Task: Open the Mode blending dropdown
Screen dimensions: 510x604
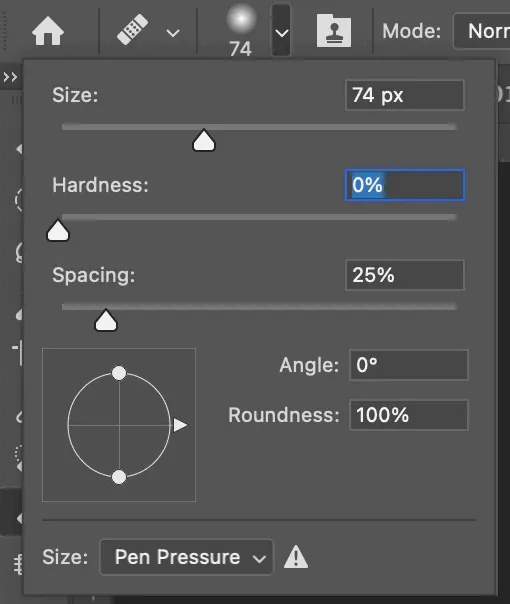Action: (x=482, y=31)
